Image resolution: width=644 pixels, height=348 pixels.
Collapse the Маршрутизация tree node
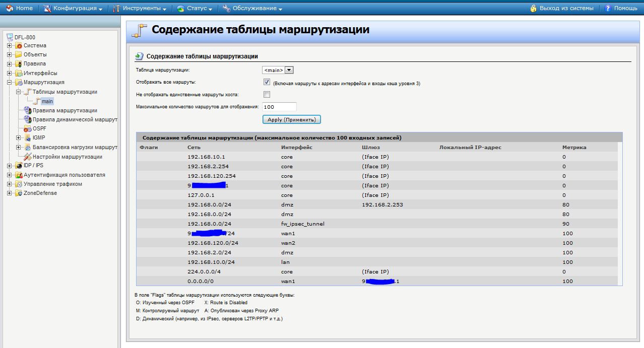[9, 83]
